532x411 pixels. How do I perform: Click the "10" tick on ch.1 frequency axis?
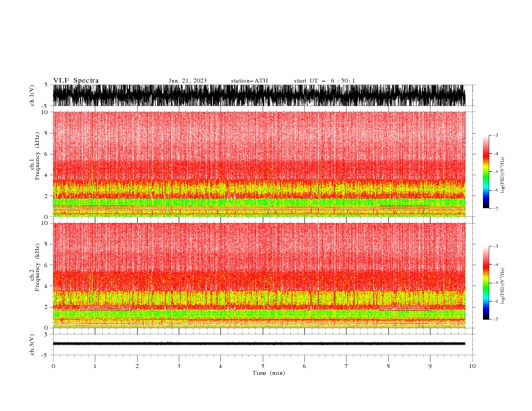(45, 112)
